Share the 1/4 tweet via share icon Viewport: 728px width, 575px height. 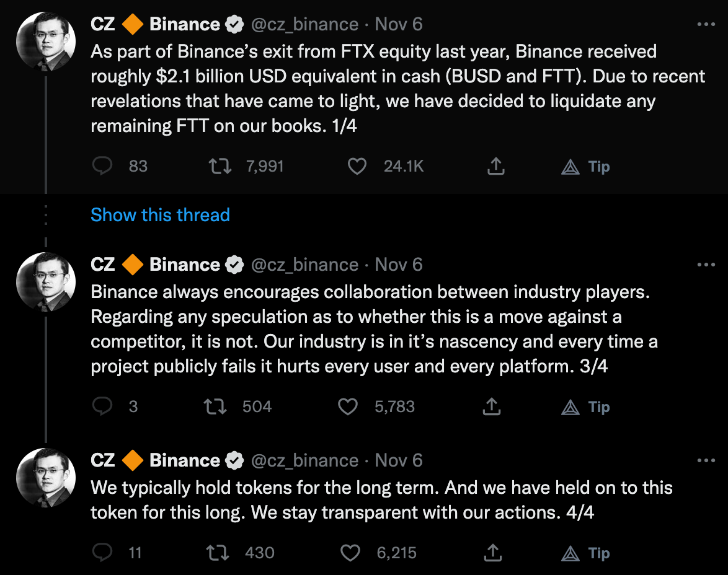click(495, 166)
